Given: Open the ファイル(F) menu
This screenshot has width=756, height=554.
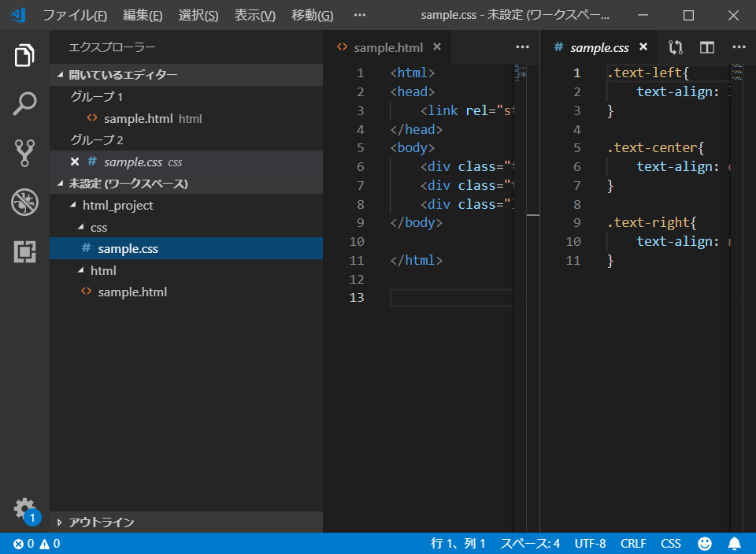Looking at the screenshot, I should [74, 16].
